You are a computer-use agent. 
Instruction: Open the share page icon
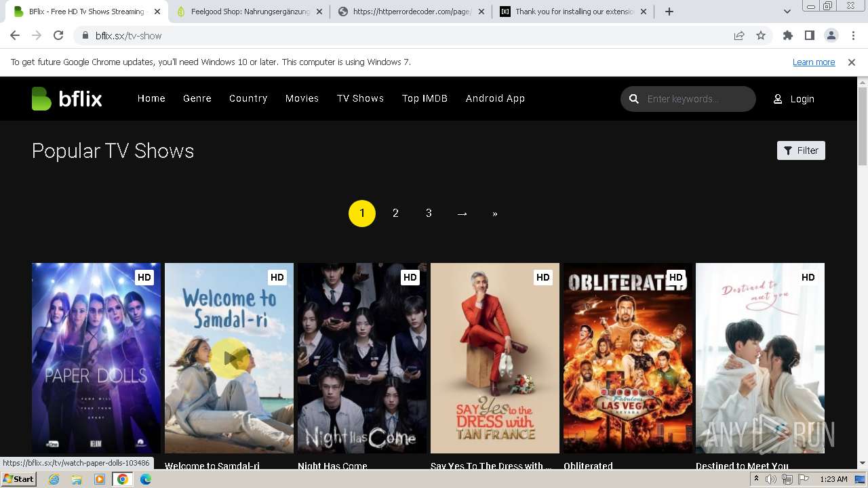click(739, 35)
